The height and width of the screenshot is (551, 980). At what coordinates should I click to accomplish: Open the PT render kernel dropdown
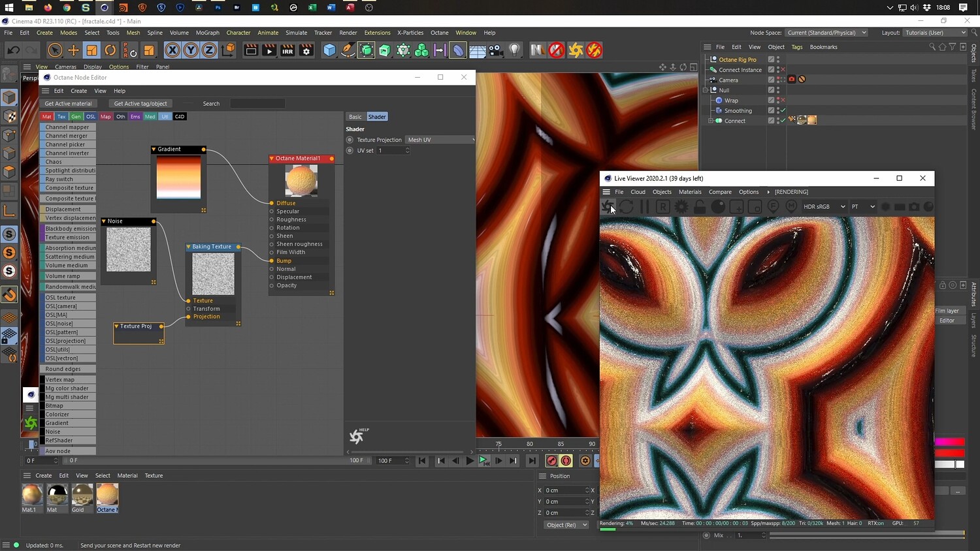pos(863,206)
